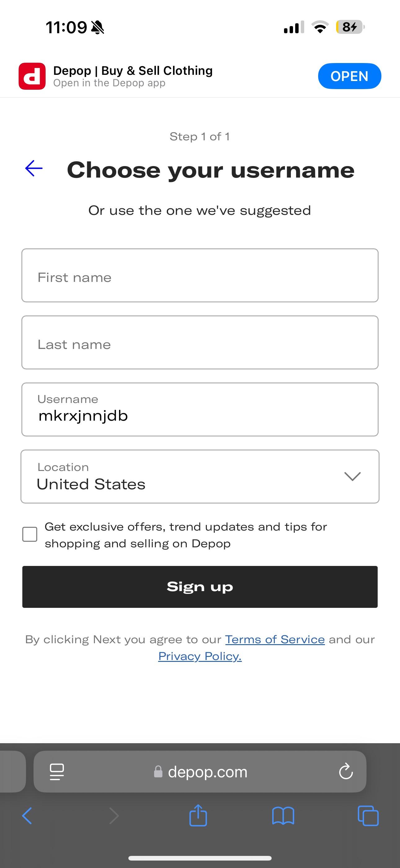
Task: Open Safari bookmarks
Action: pyautogui.click(x=283, y=816)
